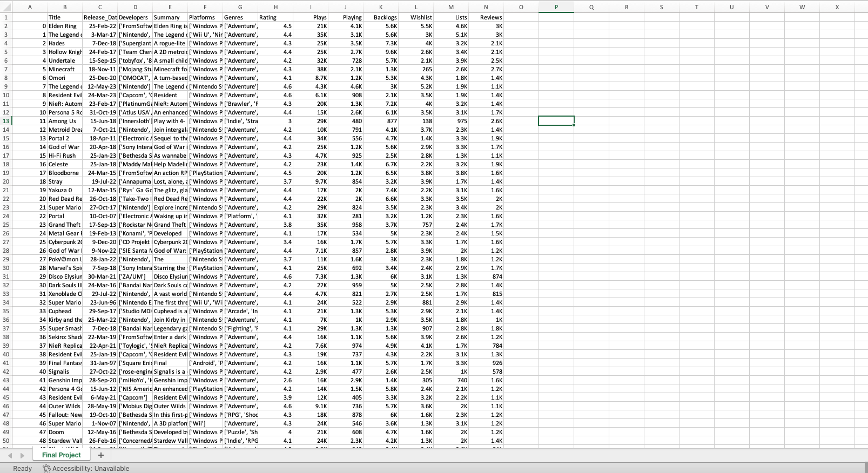Select the Celeste title cell
Screen dimensions: 868x473
coord(65,164)
